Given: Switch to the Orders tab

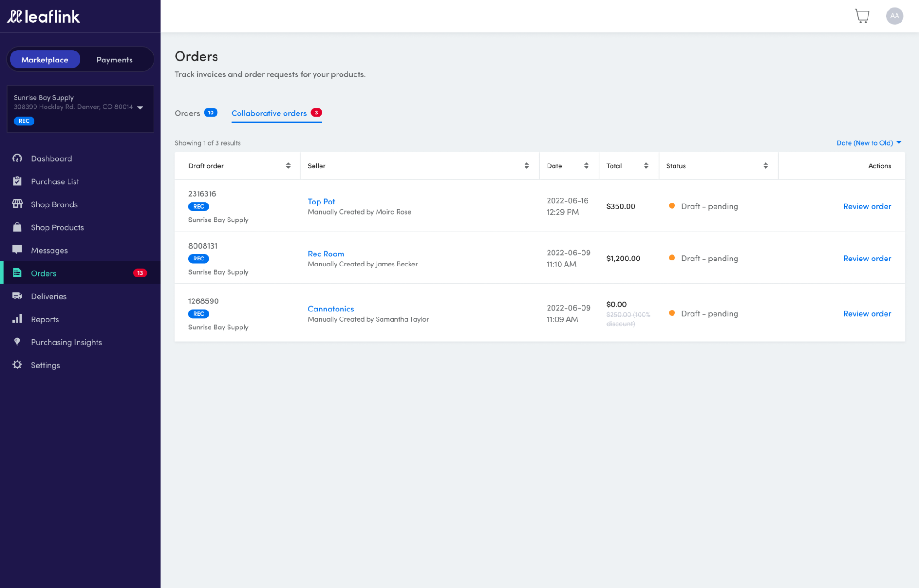Looking at the screenshot, I should (x=196, y=113).
